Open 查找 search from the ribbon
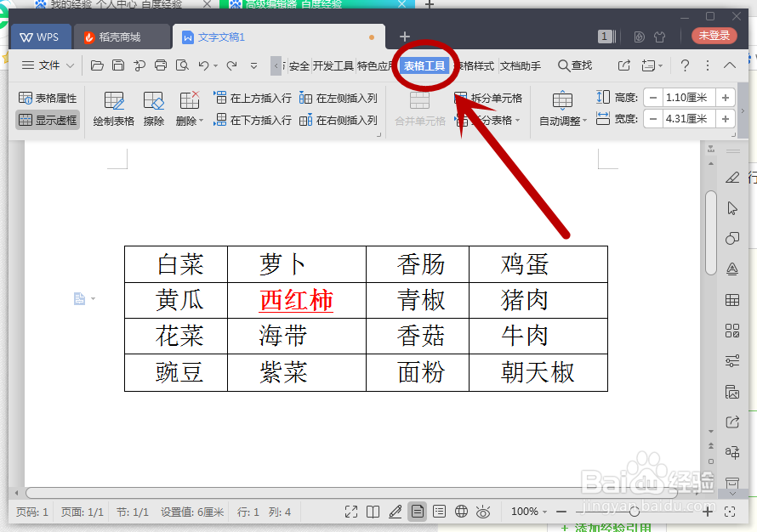 click(x=576, y=65)
